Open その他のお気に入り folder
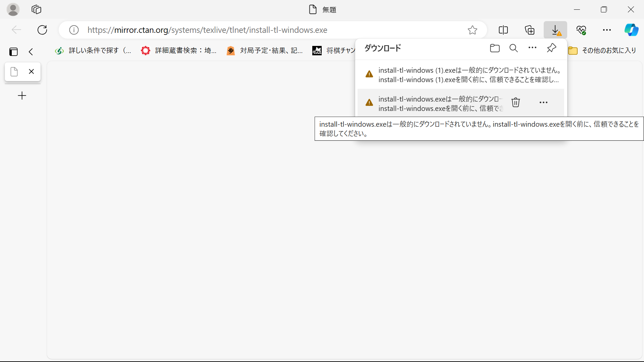 pyautogui.click(x=602, y=51)
